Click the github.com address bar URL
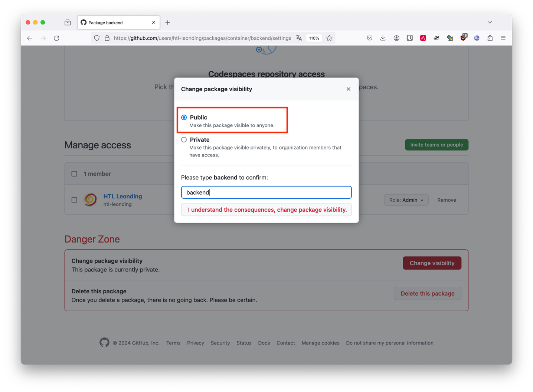 tap(202, 38)
